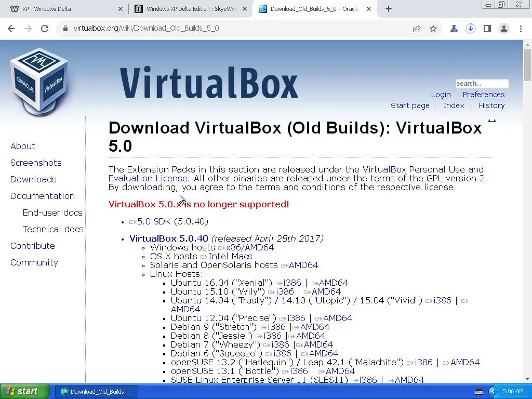Screen dimensions: 532x399
Task: Click scrollbar up arrow
Action: tap(527, 44)
